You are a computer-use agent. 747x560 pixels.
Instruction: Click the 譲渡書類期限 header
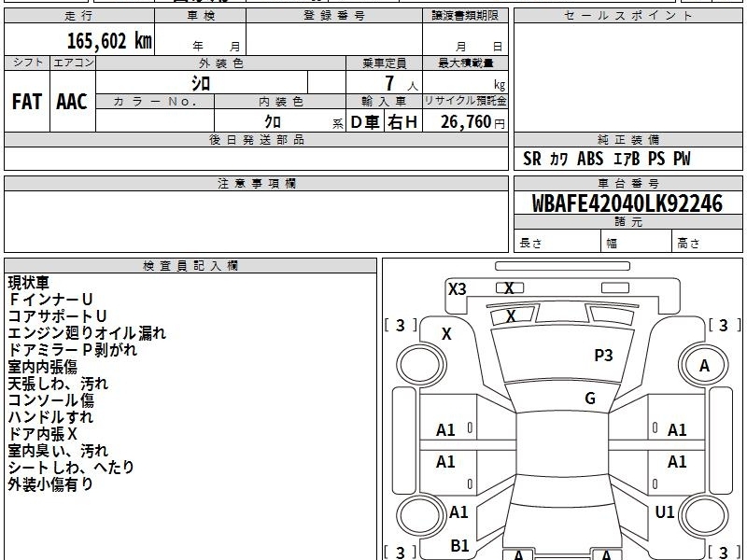pos(465,15)
